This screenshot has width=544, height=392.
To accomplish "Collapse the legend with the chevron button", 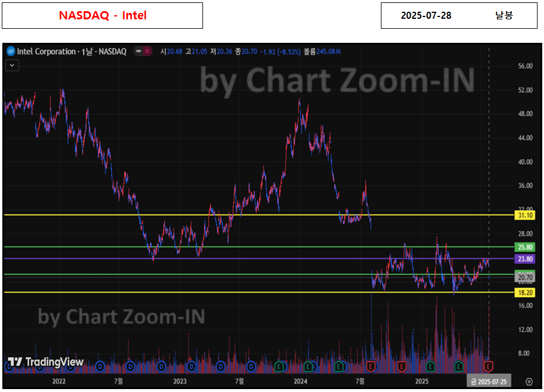I will pyautogui.click(x=12, y=65).
